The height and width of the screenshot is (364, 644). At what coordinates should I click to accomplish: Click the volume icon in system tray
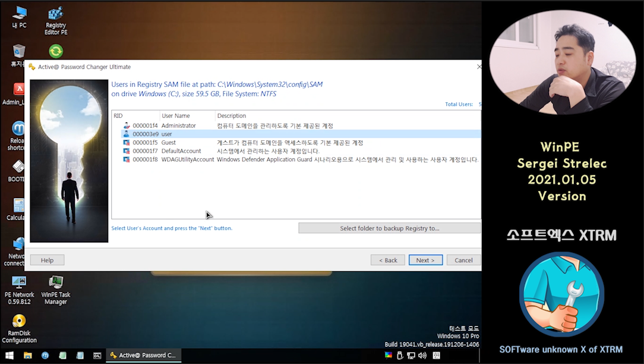point(422,355)
